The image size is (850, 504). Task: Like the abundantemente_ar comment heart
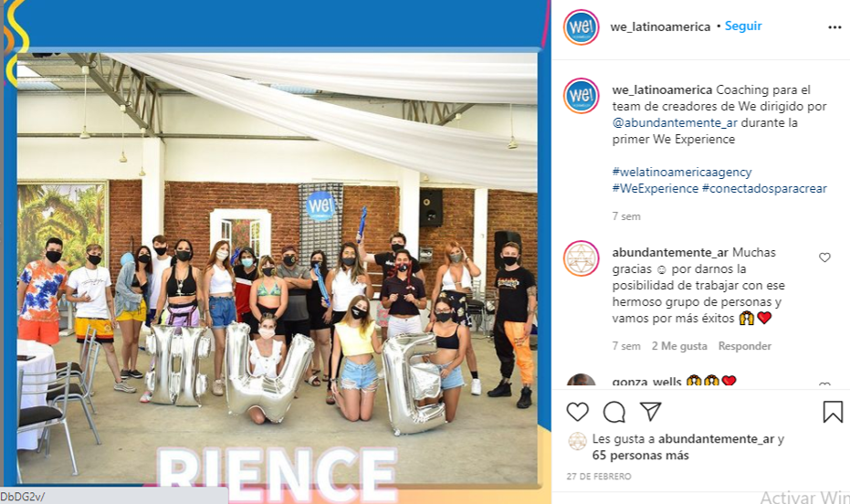(824, 257)
